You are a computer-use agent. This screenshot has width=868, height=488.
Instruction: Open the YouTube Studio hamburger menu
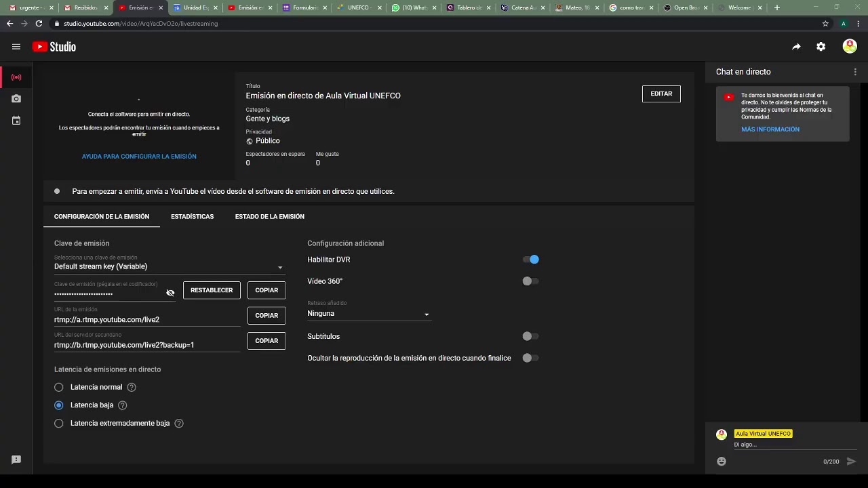click(x=16, y=47)
